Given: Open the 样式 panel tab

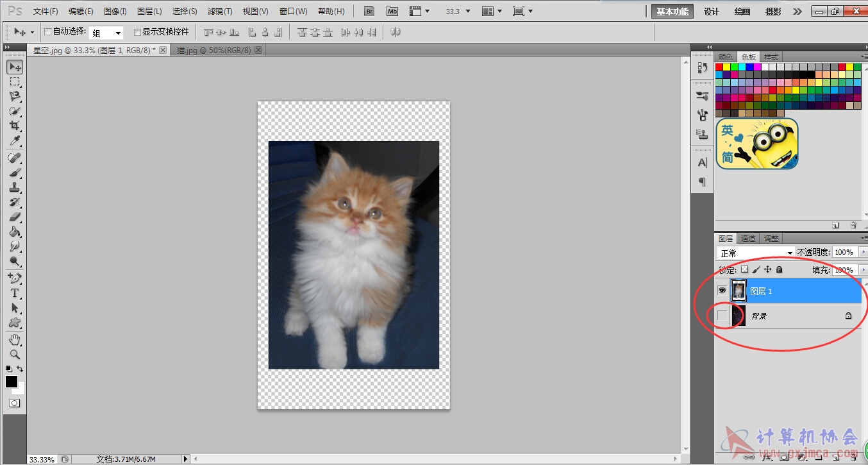Looking at the screenshot, I should (x=771, y=57).
